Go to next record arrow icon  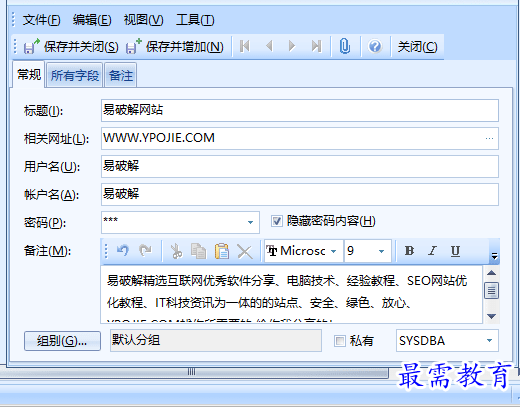click(292, 46)
